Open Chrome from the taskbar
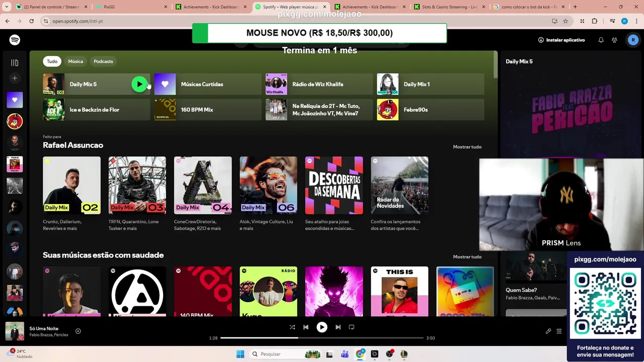Viewport: 644px width, 362px height. coord(360,354)
